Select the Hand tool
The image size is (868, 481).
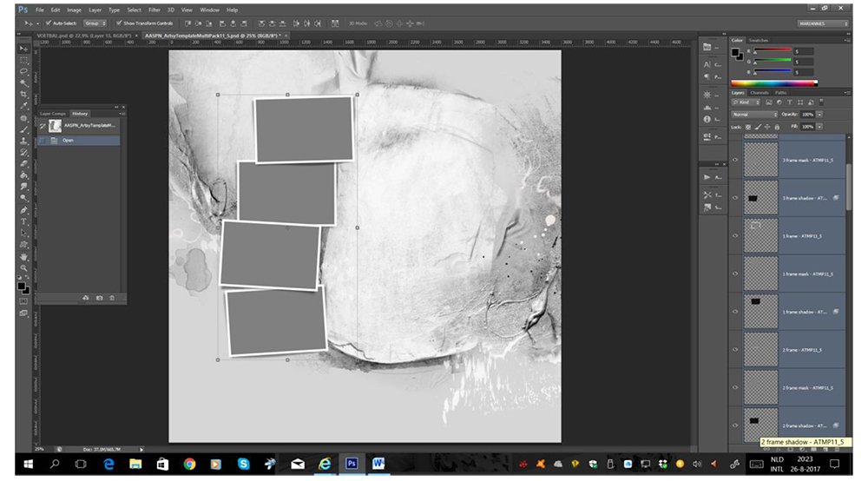click(23, 257)
